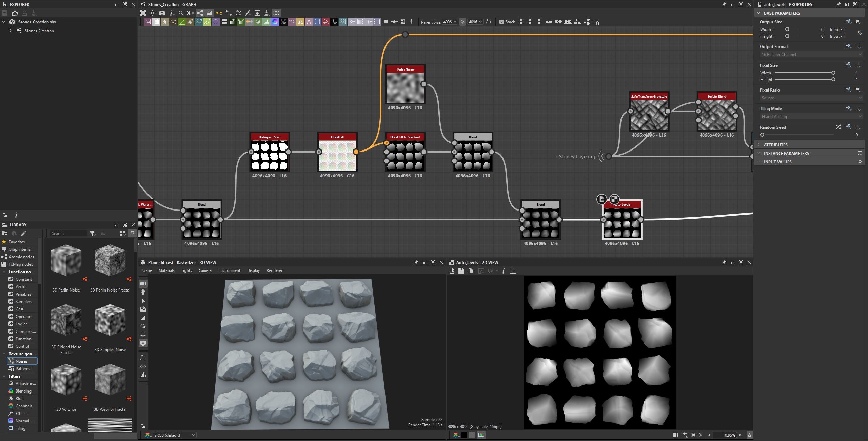Add a Levels histogram node from node toolbar
Viewport: 868px width, 441px height.
[267, 22]
